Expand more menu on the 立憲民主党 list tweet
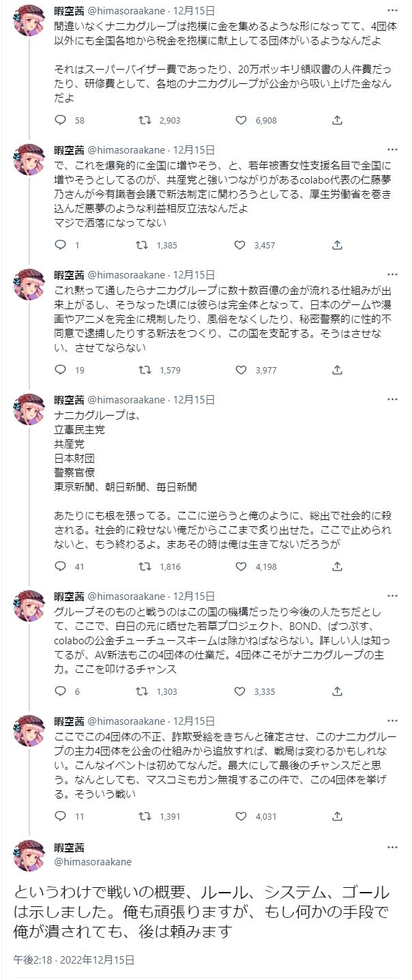Image resolution: width=412 pixels, height=980 pixels. (393, 399)
